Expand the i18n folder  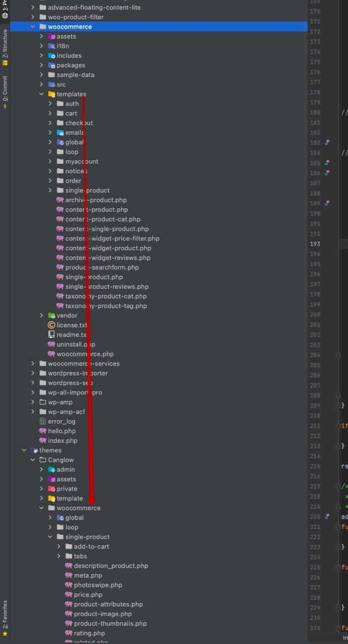click(42, 46)
